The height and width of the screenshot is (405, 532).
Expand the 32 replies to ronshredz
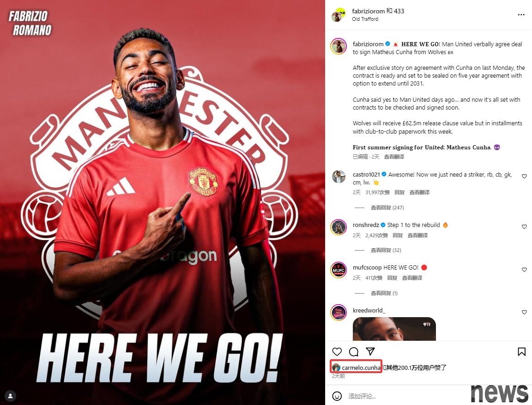click(386, 250)
